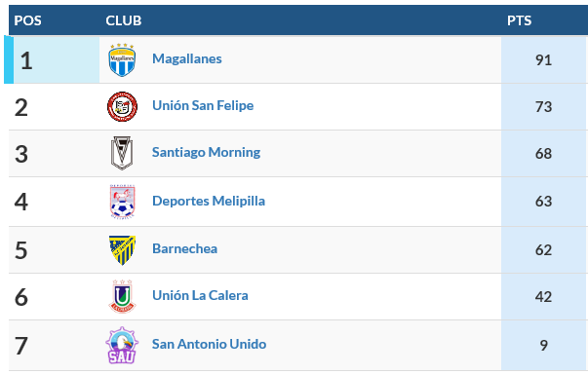The height and width of the screenshot is (374, 588).
Task: Click the Santiago Morning shield logo
Action: click(122, 153)
